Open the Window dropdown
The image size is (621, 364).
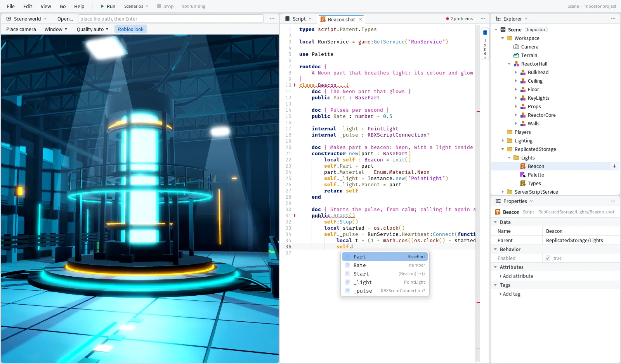tap(56, 29)
